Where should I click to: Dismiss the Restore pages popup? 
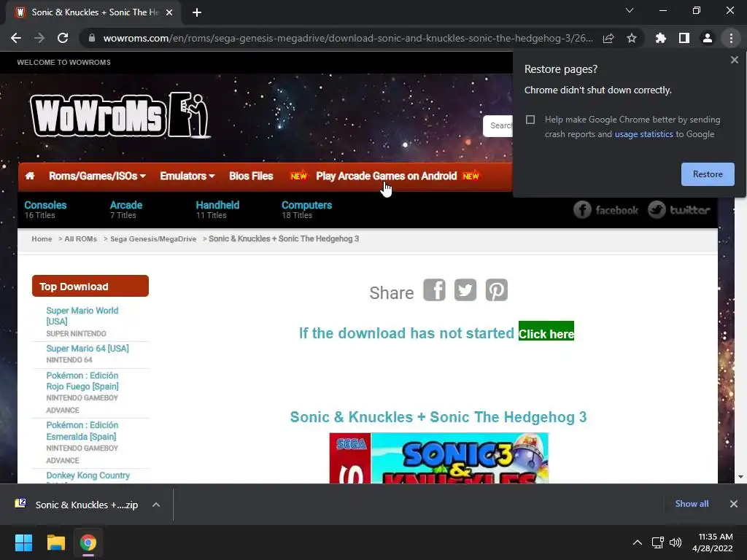[x=734, y=60]
